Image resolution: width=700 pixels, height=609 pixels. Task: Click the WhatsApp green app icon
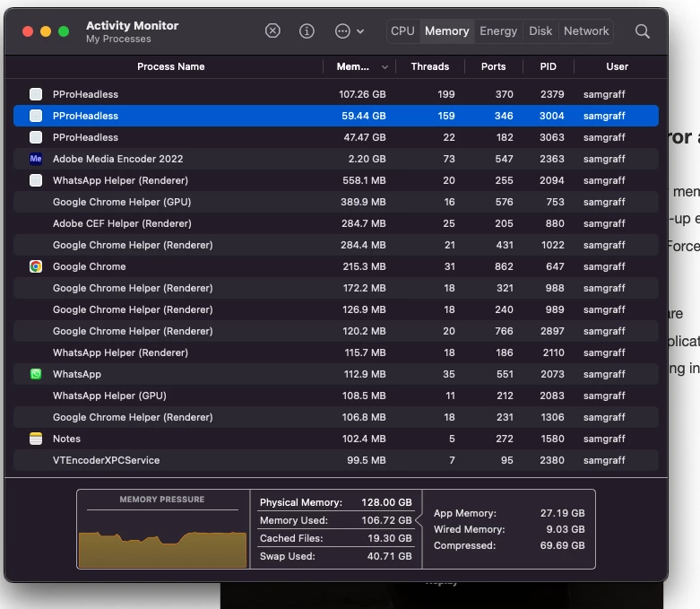(x=36, y=374)
